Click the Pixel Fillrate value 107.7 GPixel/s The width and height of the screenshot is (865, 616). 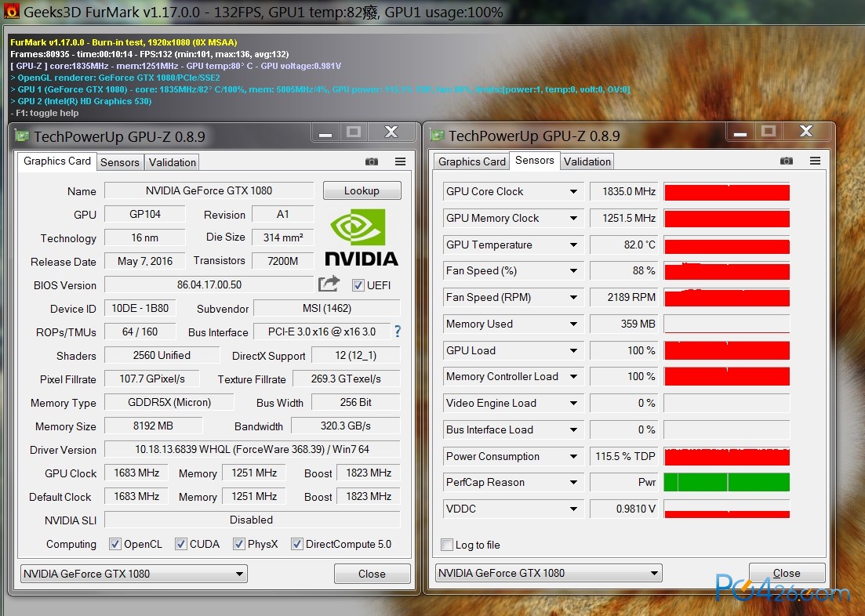click(152, 379)
